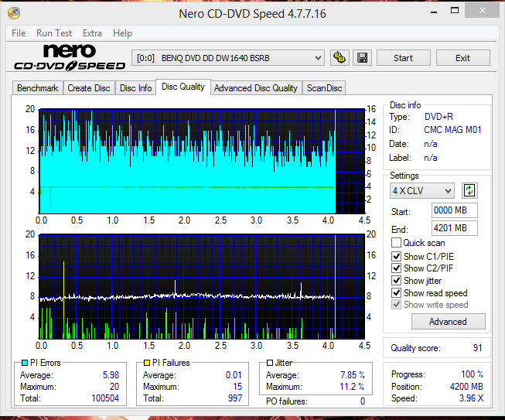The width and height of the screenshot is (505, 420).
Task: Click PI Errors average value 5.98
Action: point(111,375)
